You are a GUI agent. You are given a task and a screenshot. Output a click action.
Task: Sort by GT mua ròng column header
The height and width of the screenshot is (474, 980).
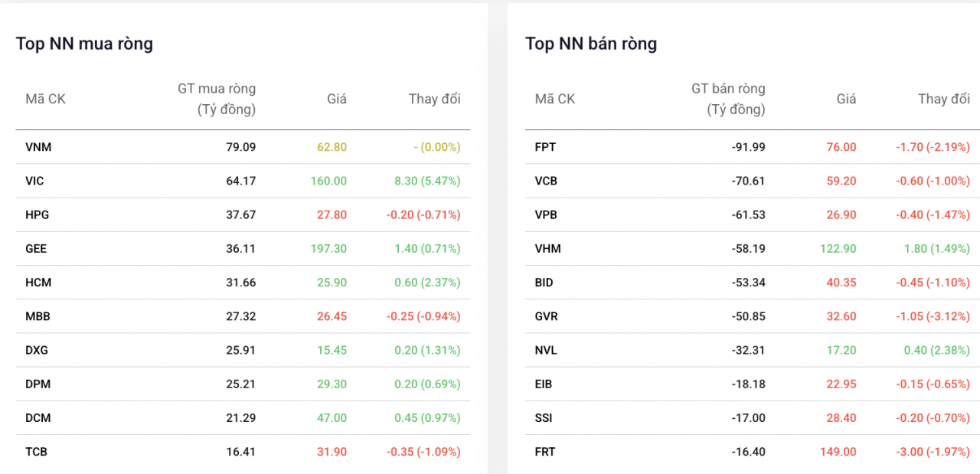217,99
